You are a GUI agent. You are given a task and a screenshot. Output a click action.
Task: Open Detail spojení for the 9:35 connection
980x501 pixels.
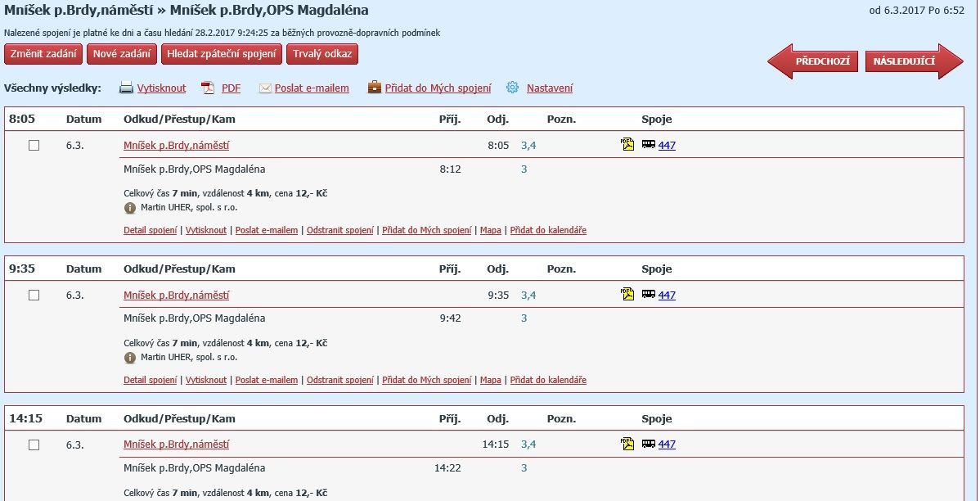pos(150,380)
